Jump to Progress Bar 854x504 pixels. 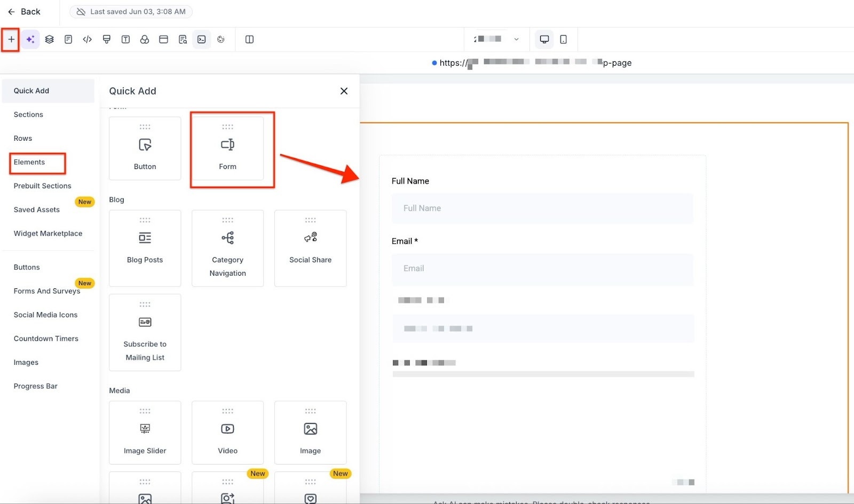coord(36,386)
